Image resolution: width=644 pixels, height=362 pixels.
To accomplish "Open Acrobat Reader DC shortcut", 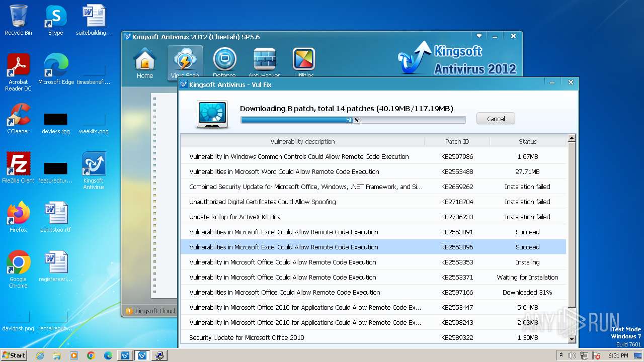I will (18, 72).
